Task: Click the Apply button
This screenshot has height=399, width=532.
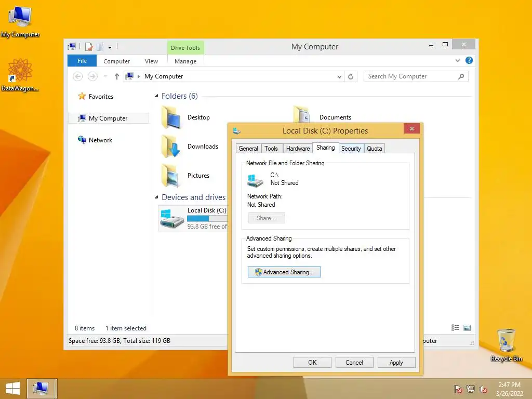Action: (x=396, y=362)
